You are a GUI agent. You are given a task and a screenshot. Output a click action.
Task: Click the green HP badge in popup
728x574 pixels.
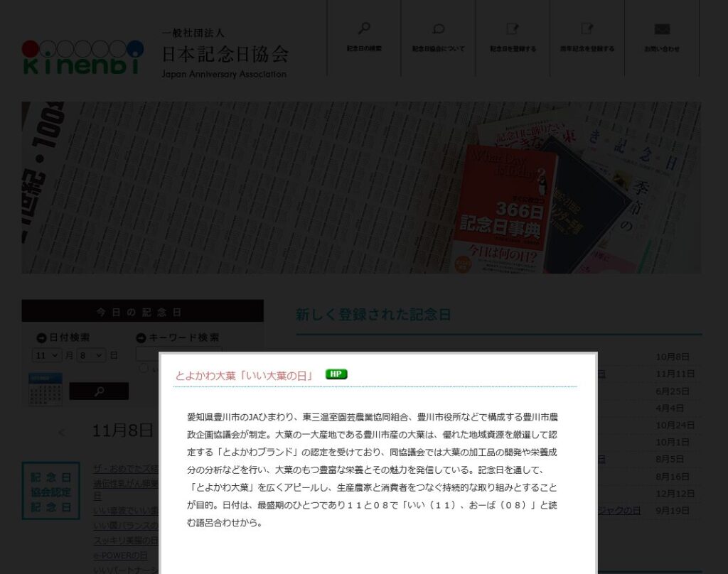tap(336, 374)
